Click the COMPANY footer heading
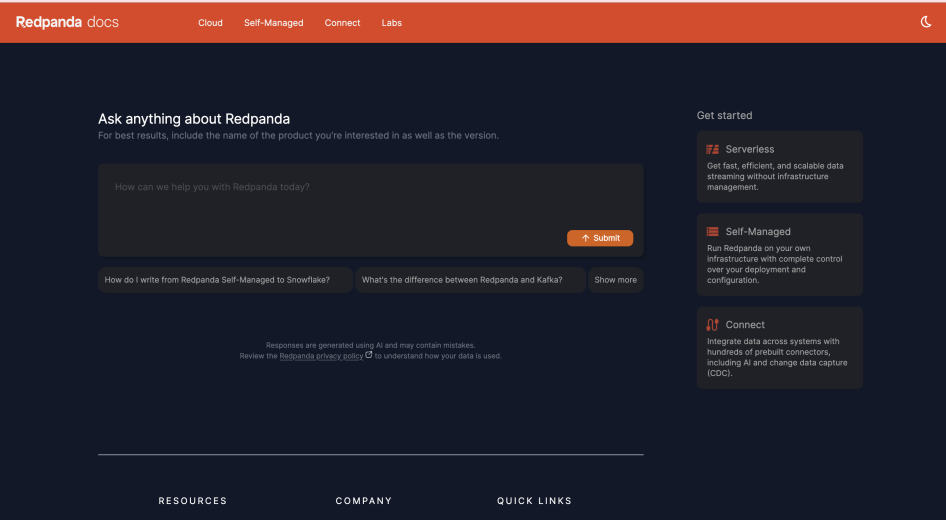946x520 pixels. (364, 501)
